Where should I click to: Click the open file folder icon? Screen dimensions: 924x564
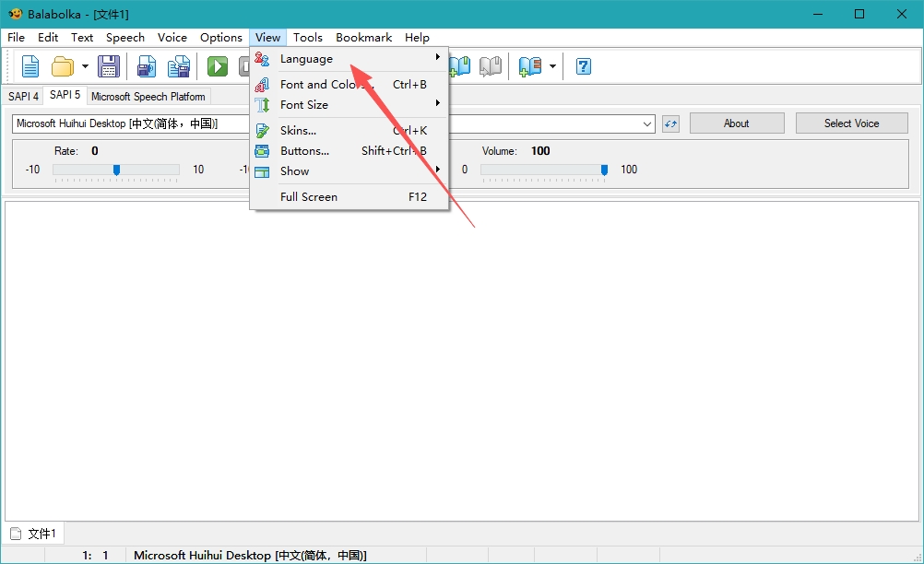tap(63, 66)
